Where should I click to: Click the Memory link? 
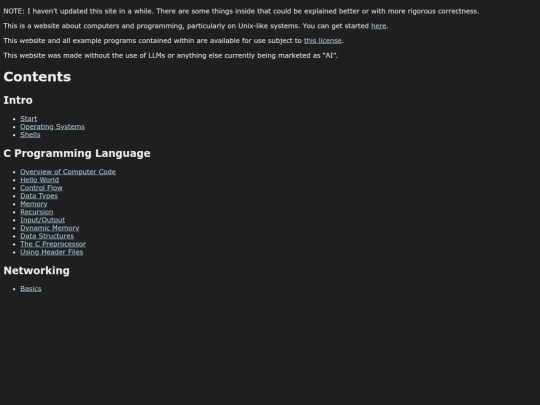[x=34, y=204]
